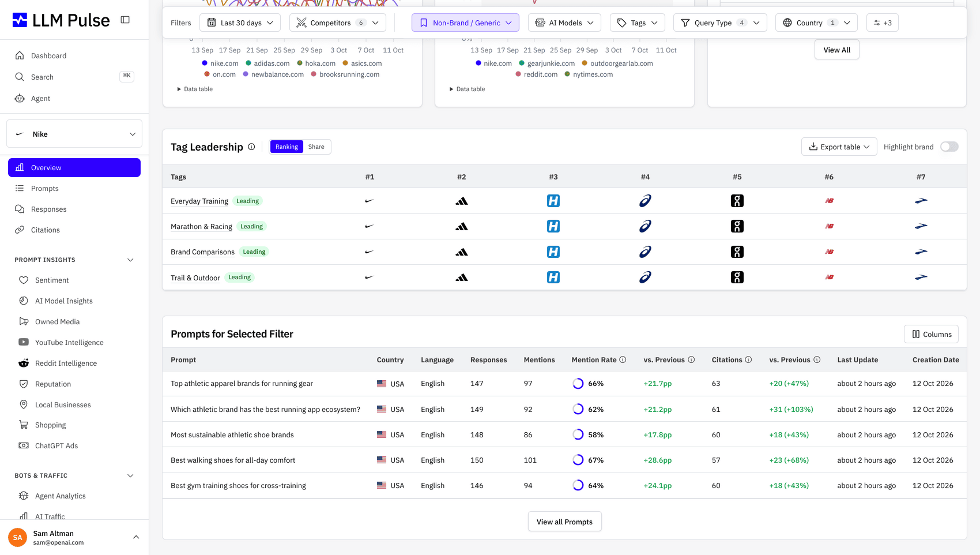Expand nike.com chart Data table
Screen dimensions: 980x555
click(x=195, y=89)
